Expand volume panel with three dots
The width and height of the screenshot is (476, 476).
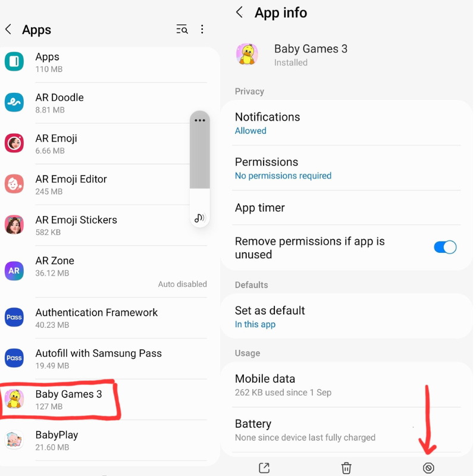200,120
